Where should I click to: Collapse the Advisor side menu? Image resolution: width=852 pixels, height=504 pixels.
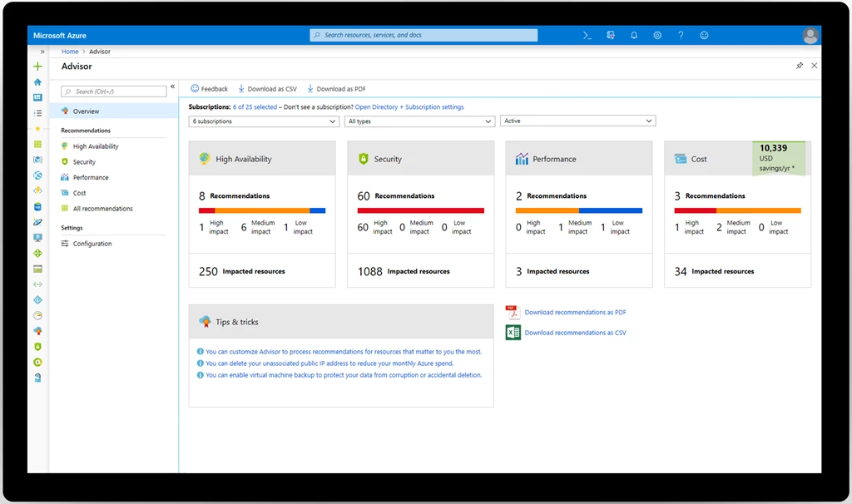click(x=172, y=86)
